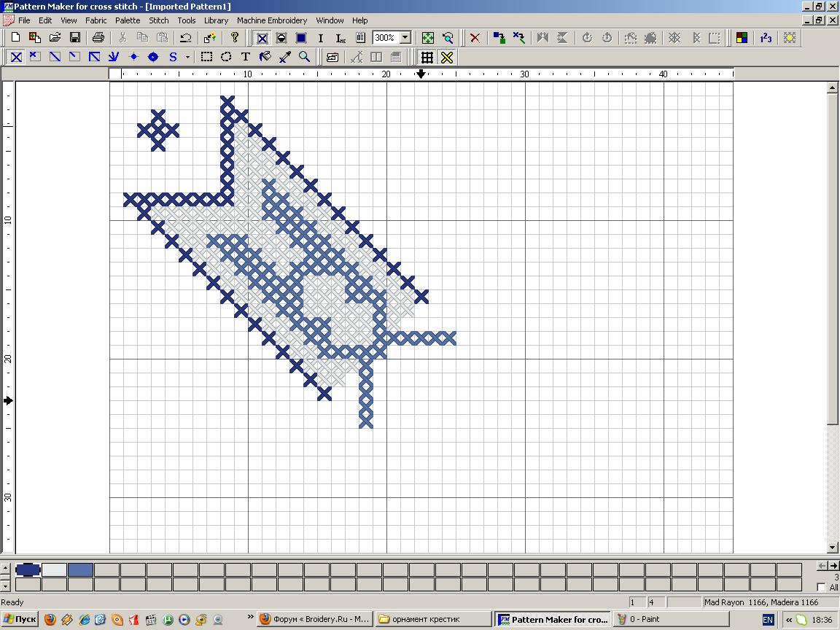Screen dimensions: 840x630
Task: Open the Machine Embroidery menu
Action: click(x=271, y=20)
